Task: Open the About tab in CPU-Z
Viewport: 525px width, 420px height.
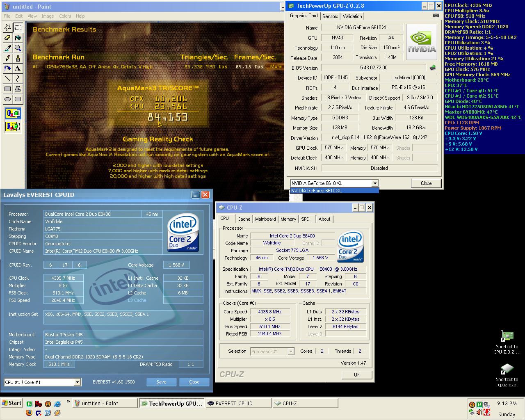Action: 324,219
